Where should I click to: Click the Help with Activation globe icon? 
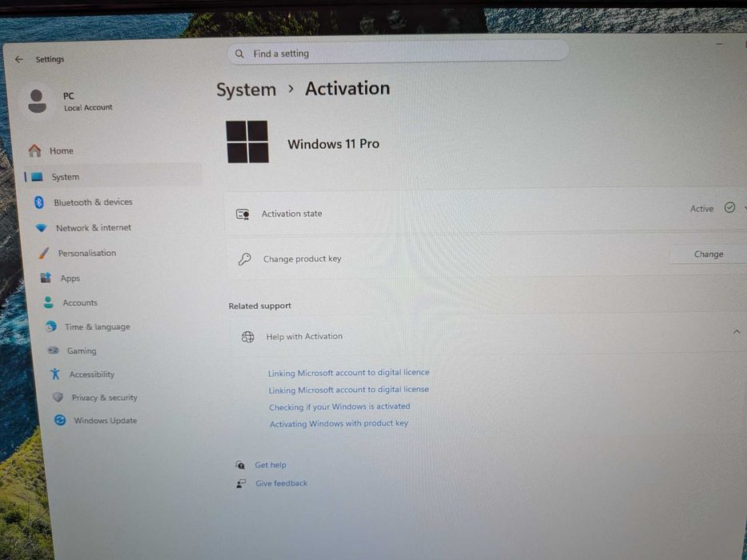pyautogui.click(x=247, y=337)
